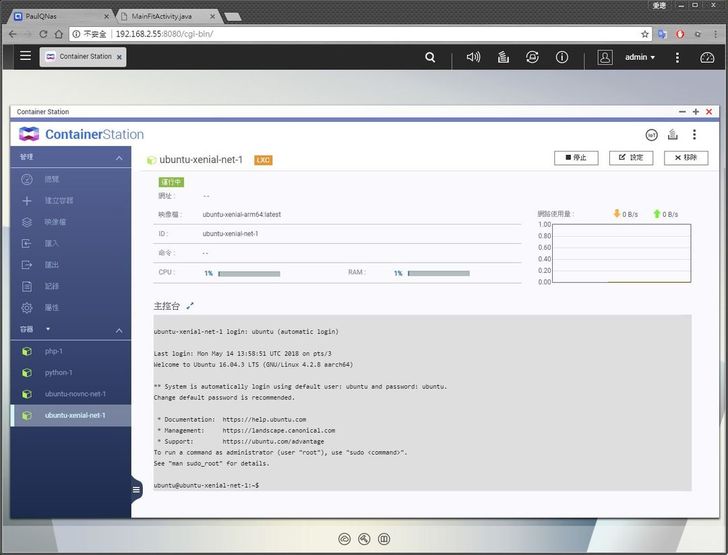Click the 停止 stop button
Viewport: 728px width, 555px height.
point(575,158)
